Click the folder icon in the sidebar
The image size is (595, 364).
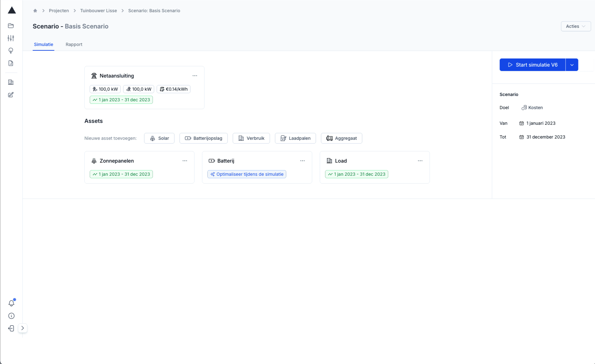[11, 26]
